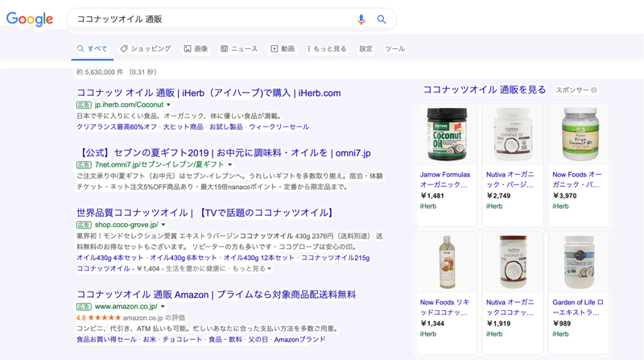
Task: Open 世界品質ココナッツオイル ad title
Action: (207, 213)
